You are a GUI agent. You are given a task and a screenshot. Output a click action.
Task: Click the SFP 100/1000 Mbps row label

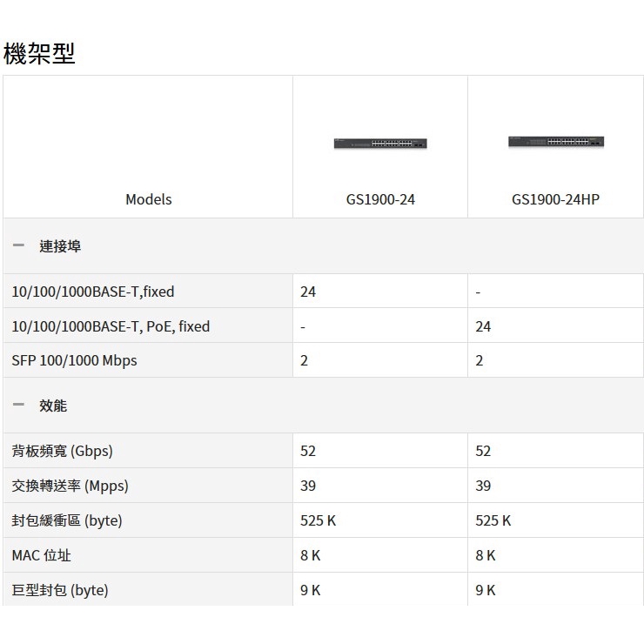tap(74, 360)
